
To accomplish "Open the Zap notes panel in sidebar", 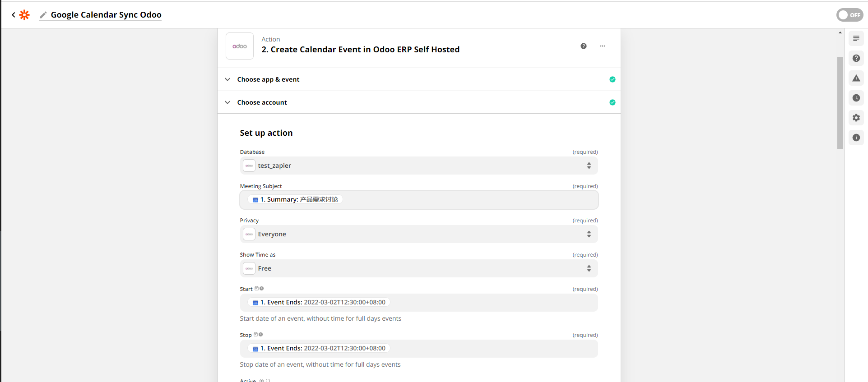I will pos(856,38).
